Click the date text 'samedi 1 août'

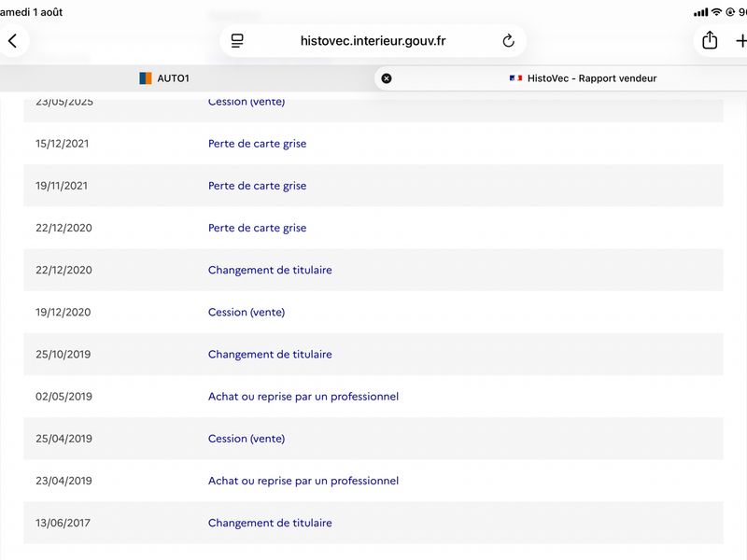[31, 12]
